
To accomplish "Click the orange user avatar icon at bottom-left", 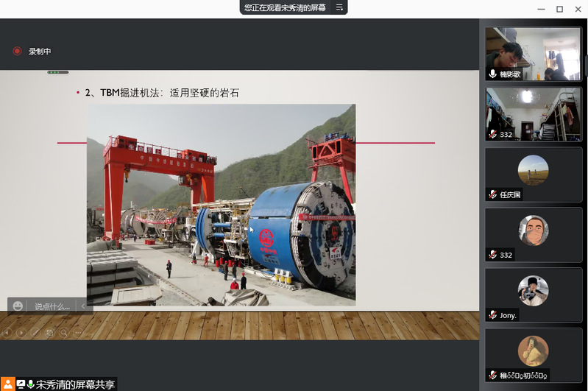I will coord(7,384).
